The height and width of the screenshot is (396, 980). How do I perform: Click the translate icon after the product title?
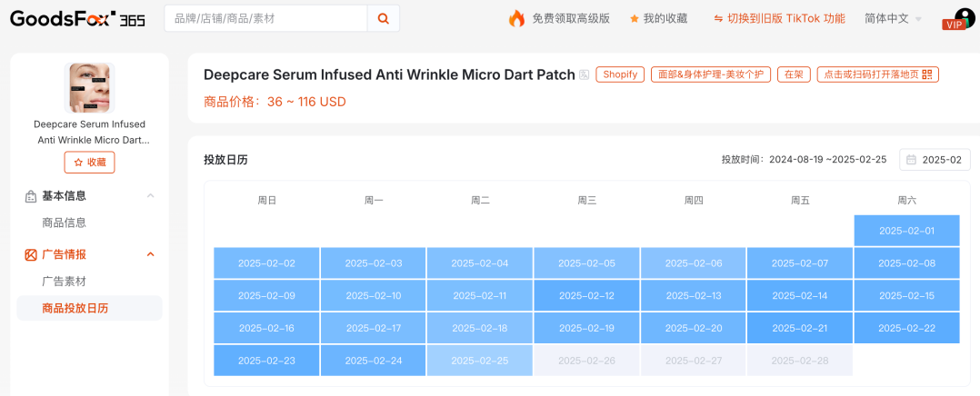point(585,75)
